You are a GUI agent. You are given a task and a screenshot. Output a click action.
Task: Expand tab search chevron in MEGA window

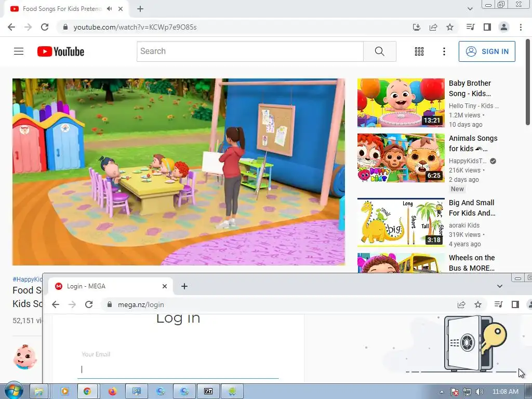(x=499, y=286)
